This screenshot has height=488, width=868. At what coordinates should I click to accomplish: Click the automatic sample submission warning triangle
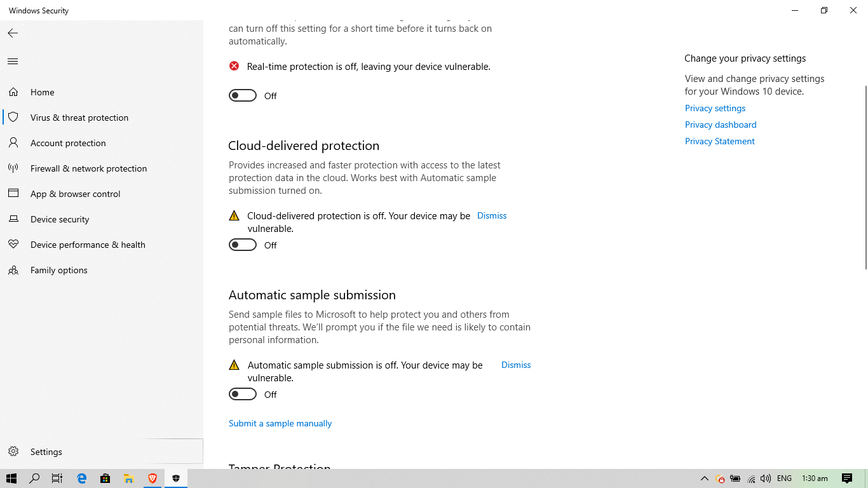[x=234, y=365]
